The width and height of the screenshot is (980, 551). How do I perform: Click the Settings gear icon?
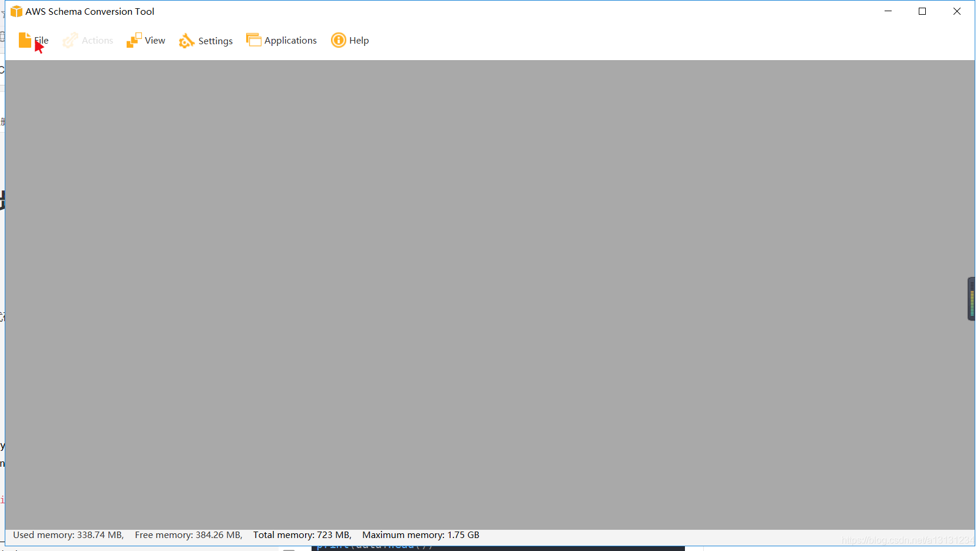[x=187, y=40]
